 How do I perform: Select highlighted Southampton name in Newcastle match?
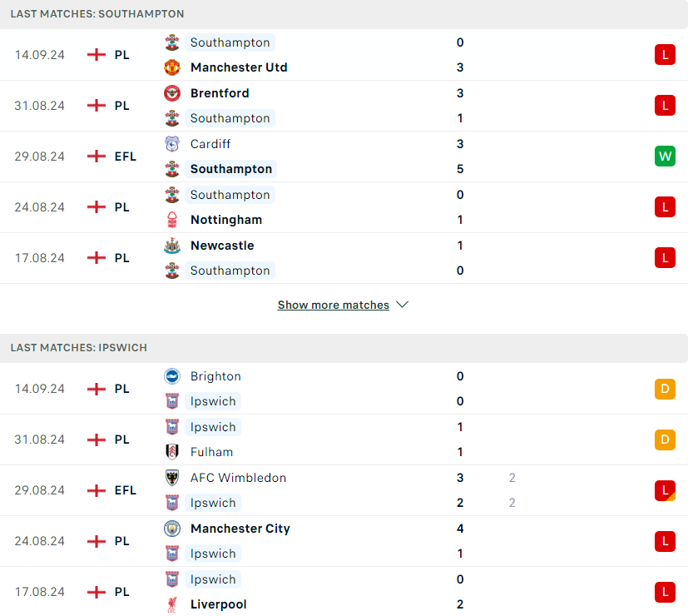(x=230, y=271)
